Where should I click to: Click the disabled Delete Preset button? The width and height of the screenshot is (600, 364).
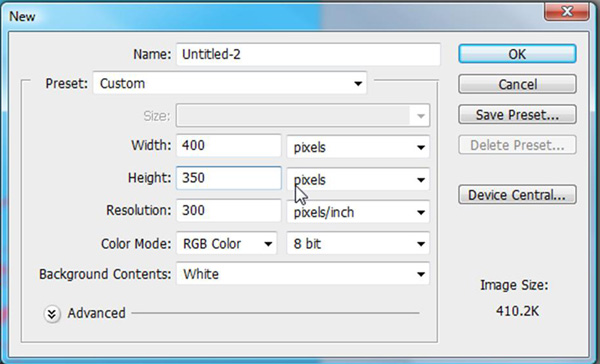(x=517, y=145)
